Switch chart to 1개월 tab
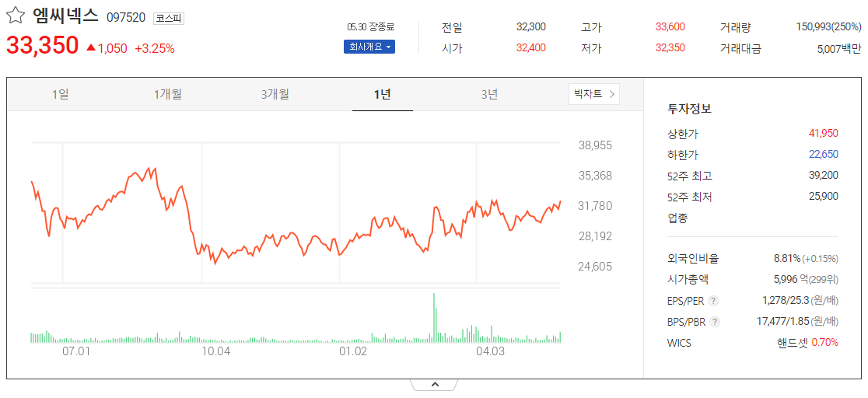 coord(168,95)
